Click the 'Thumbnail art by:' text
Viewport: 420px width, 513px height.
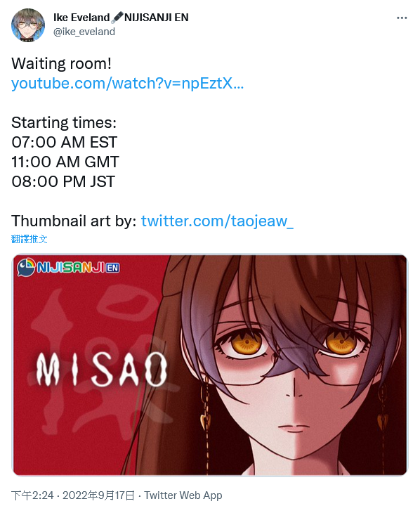click(74, 221)
